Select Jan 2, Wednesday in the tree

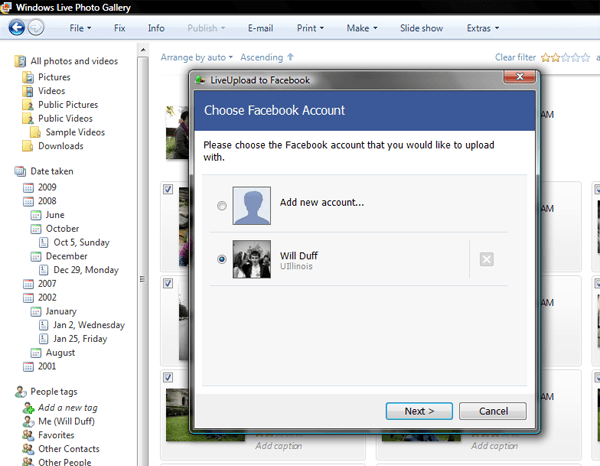pyautogui.click(x=89, y=325)
